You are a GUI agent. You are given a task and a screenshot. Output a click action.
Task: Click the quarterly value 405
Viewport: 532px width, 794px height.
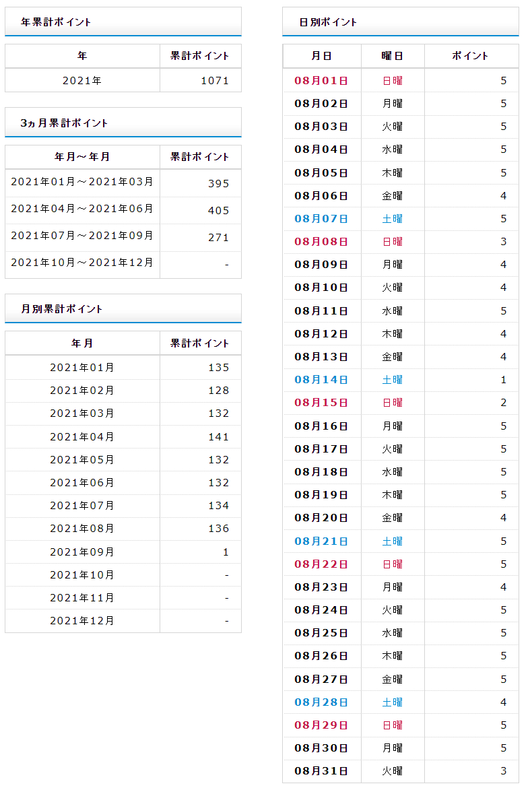click(x=219, y=211)
